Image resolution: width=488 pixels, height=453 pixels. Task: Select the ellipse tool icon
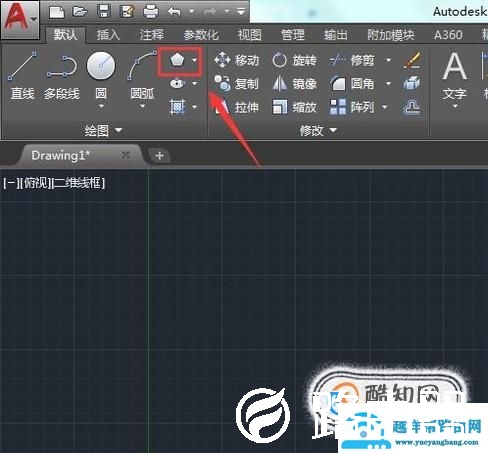pos(177,83)
